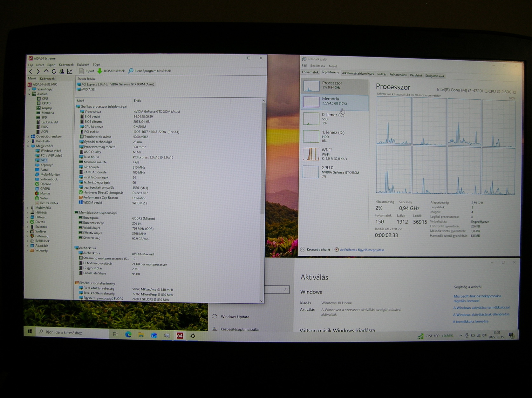Collapse the Megjelenítés tree node
This screenshot has width=532, height=398.
[x=28, y=146]
